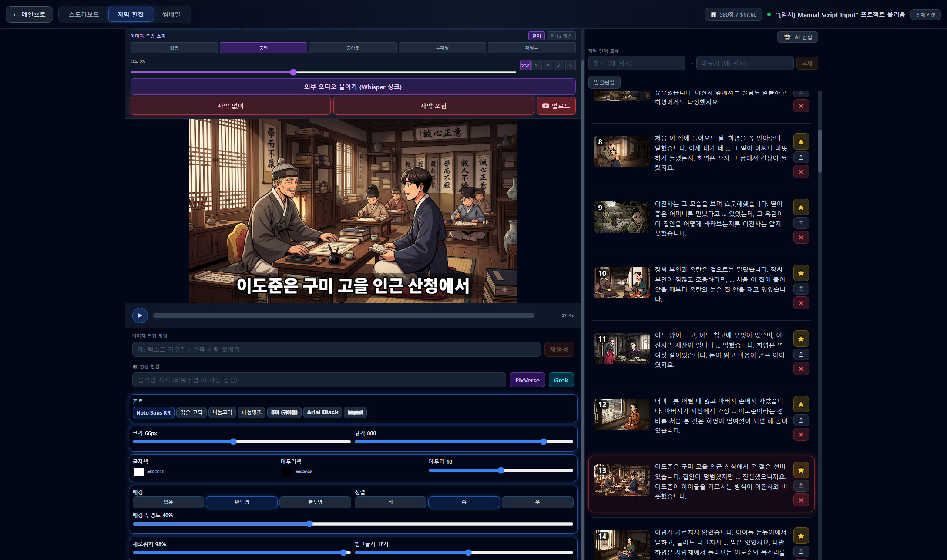This screenshot has height=560, width=947.
Task: Select the Arial Black font option
Action: click(322, 412)
